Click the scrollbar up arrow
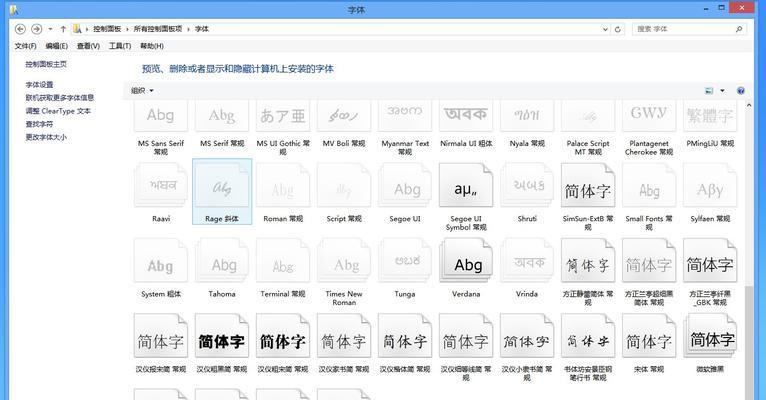Image resolution: width=766 pixels, height=400 pixels. [749, 105]
